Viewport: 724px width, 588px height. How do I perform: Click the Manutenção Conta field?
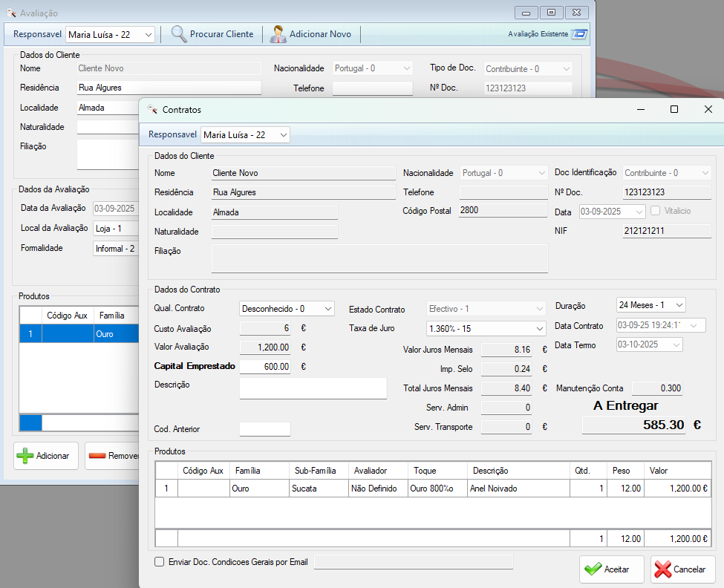coord(656,388)
